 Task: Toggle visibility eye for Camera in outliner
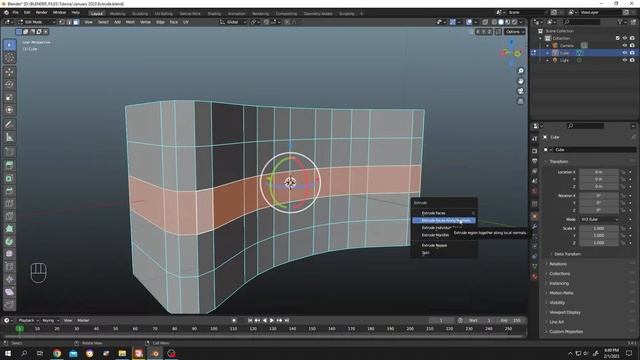[x=624, y=46]
